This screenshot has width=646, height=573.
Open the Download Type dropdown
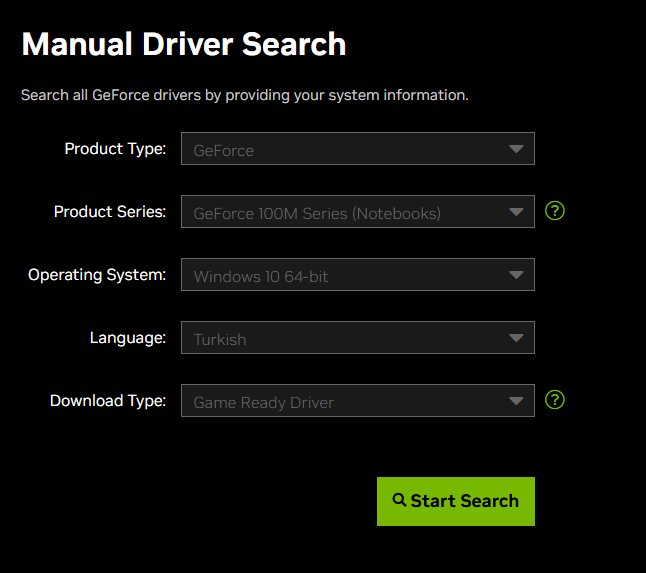358,400
